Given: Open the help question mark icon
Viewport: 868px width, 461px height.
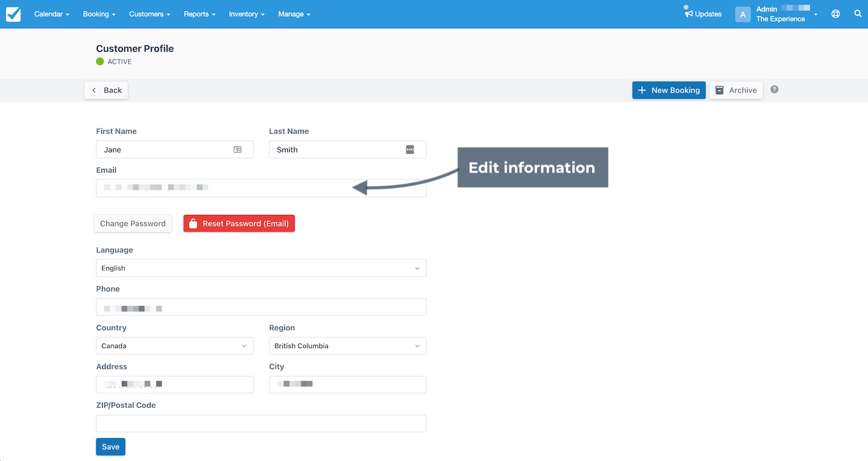Looking at the screenshot, I should point(774,89).
